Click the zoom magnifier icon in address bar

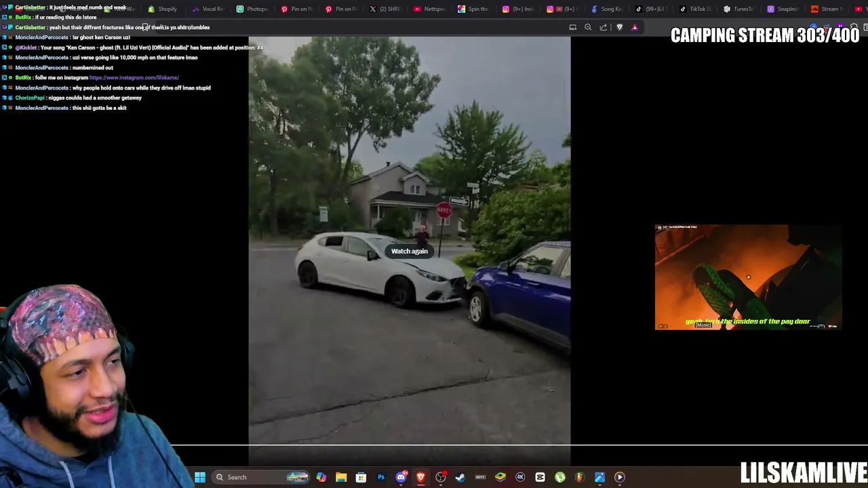(588, 27)
